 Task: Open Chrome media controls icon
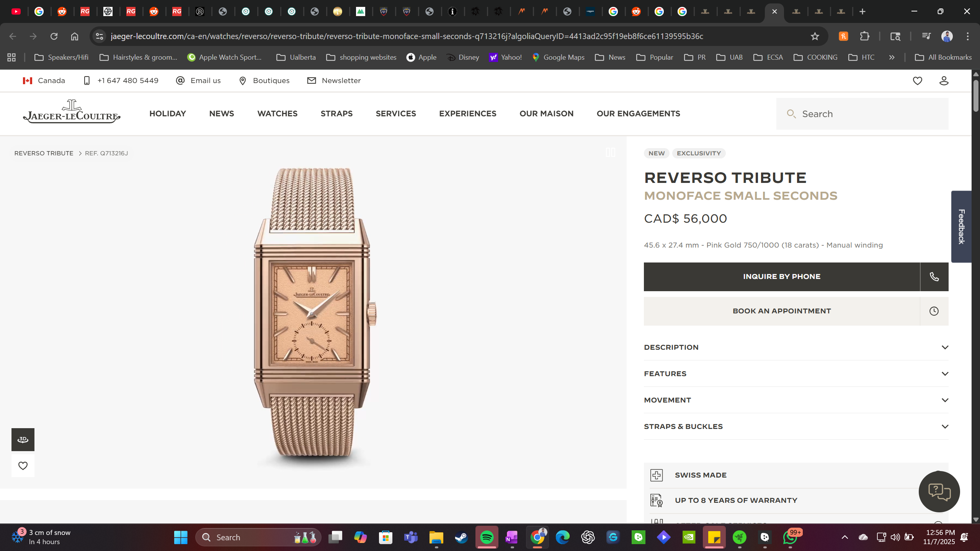coord(926,36)
